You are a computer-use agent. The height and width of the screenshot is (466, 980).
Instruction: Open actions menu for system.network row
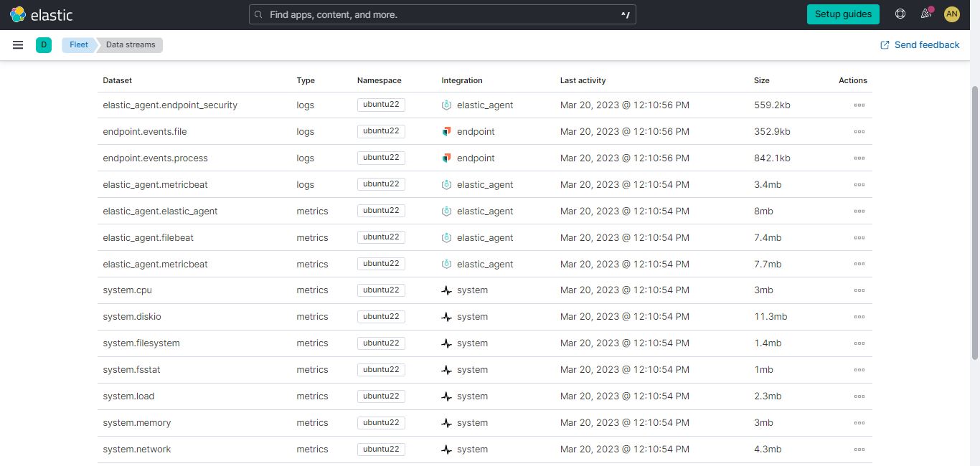coord(859,449)
